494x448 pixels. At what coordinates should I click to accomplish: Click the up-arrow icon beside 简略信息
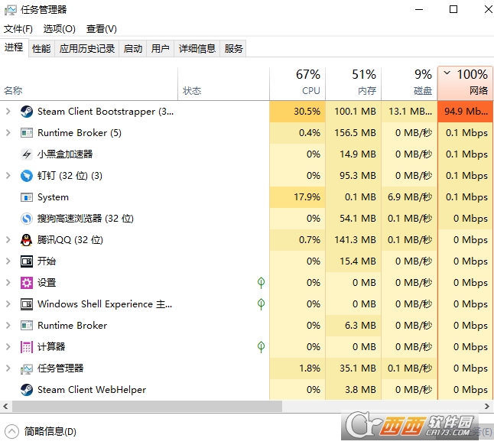click(12, 431)
